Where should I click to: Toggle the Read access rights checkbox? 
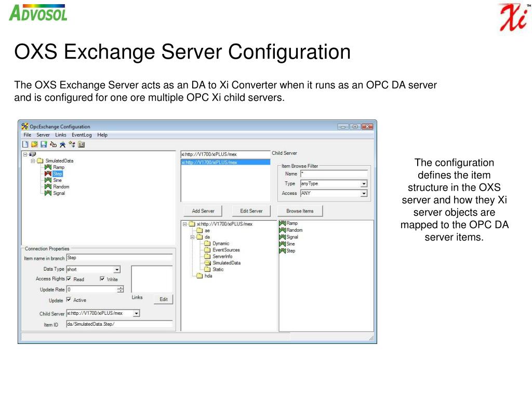point(69,279)
